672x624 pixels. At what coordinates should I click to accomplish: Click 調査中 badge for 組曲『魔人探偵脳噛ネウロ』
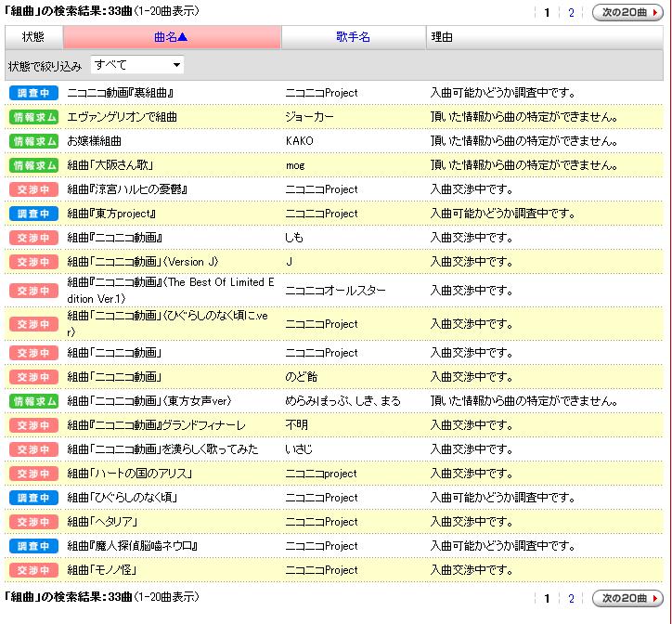point(33,545)
